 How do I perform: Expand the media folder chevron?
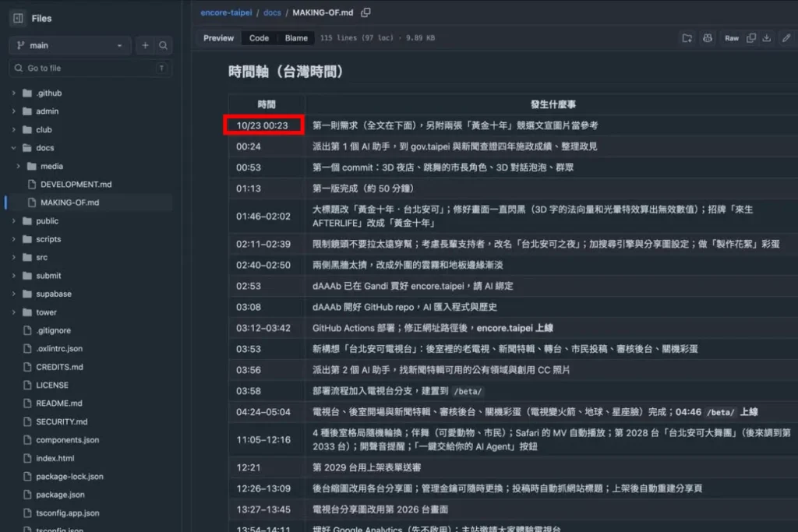coord(19,167)
